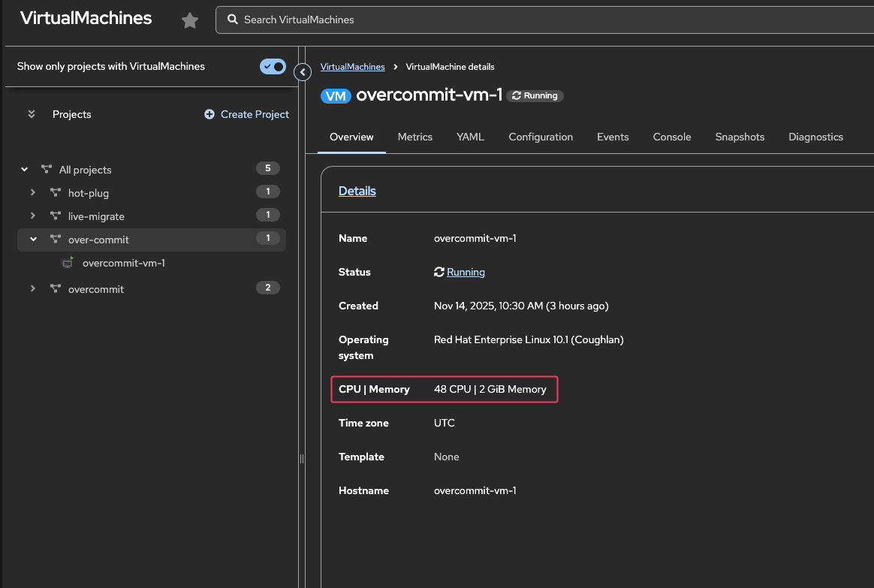Image resolution: width=874 pixels, height=588 pixels.
Task: Click the VirtualMachines breadcrumb link
Action: [x=352, y=67]
